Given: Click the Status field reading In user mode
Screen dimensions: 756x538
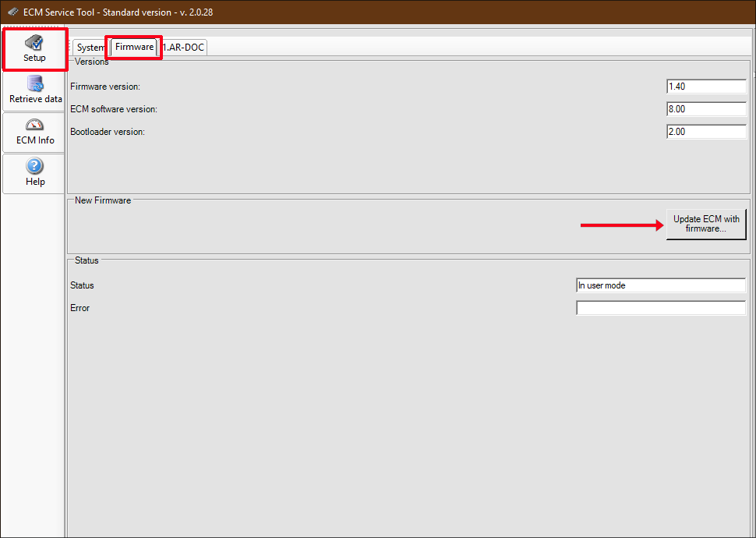Looking at the screenshot, I should [661, 285].
